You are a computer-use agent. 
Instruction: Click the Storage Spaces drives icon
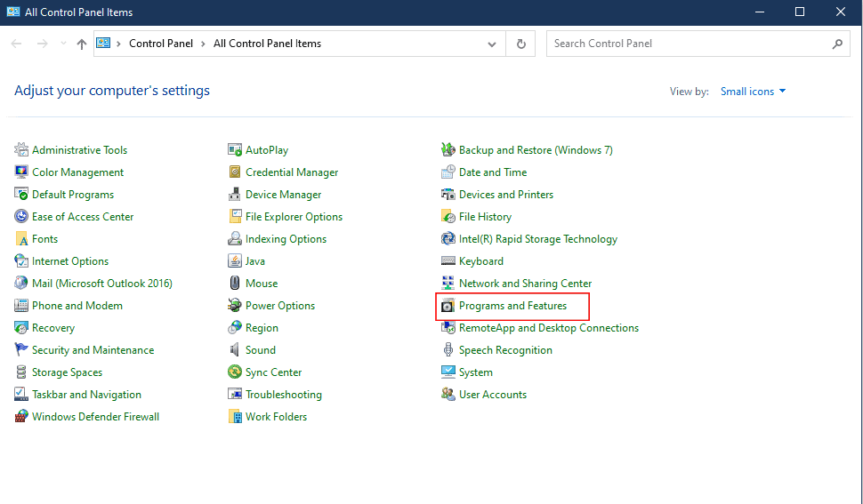21,372
